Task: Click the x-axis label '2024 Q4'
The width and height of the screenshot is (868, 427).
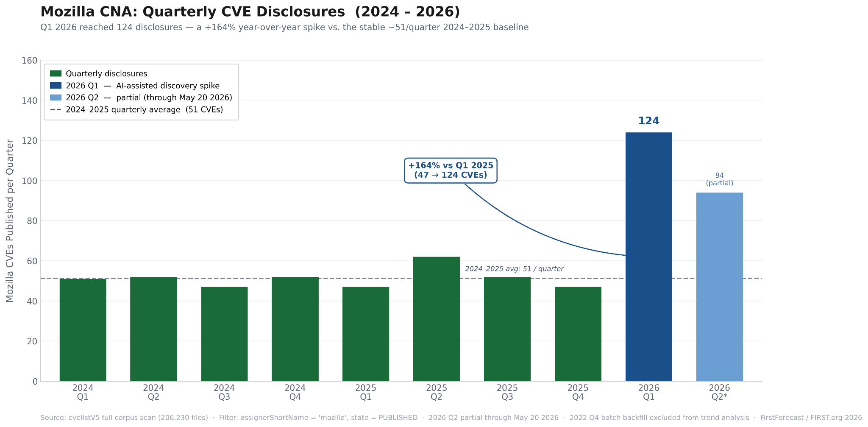Action: [x=295, y=392]
